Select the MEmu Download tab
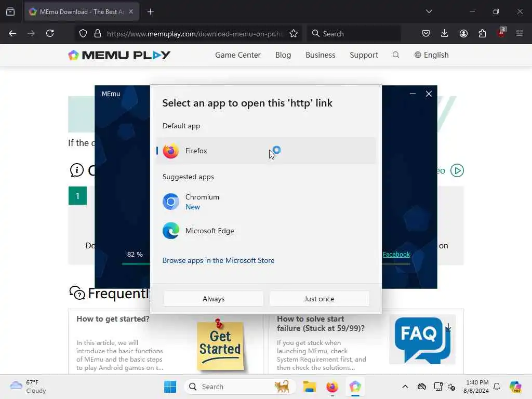 (x=82, y=11)
